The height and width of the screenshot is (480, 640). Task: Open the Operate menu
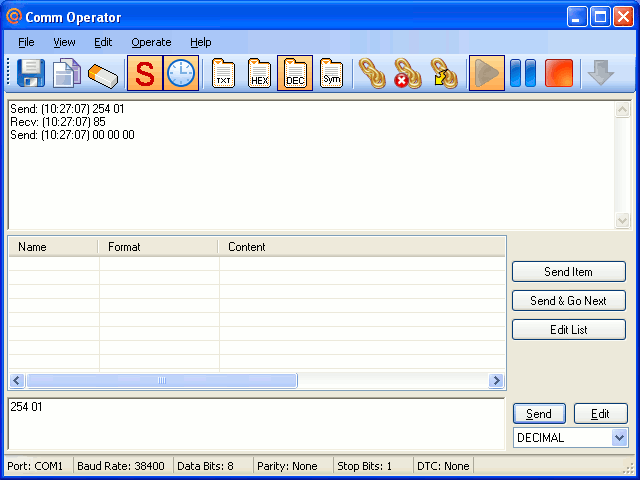[151, 42]
